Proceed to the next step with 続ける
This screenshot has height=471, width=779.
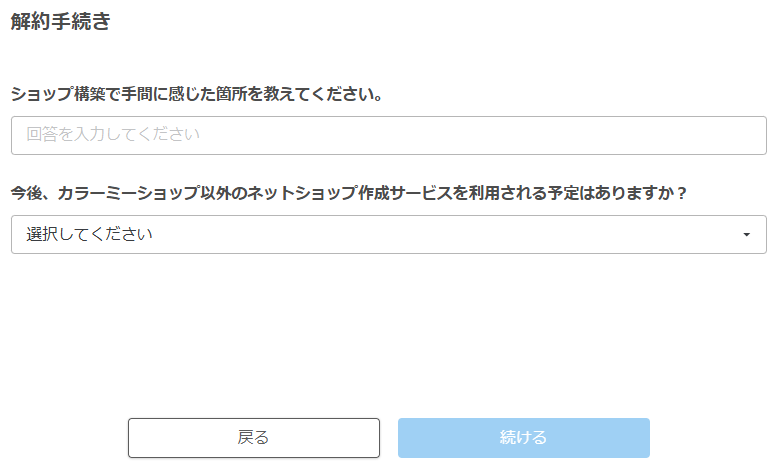(523, 438)
